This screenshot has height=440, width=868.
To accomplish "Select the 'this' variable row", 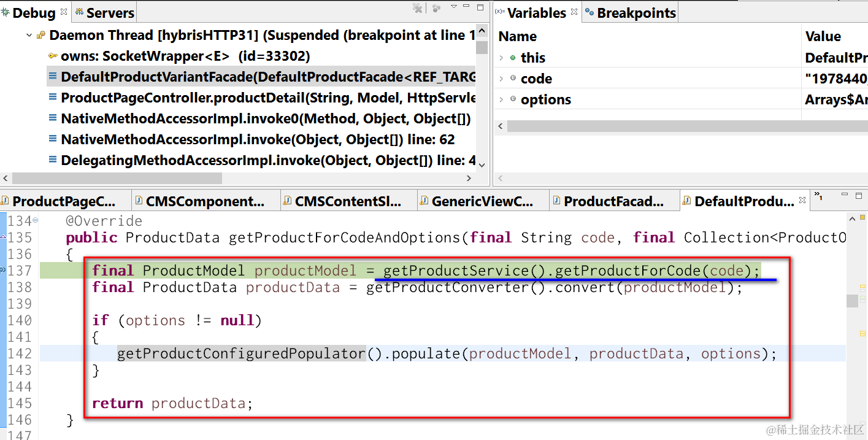I will tap(681, 58).
